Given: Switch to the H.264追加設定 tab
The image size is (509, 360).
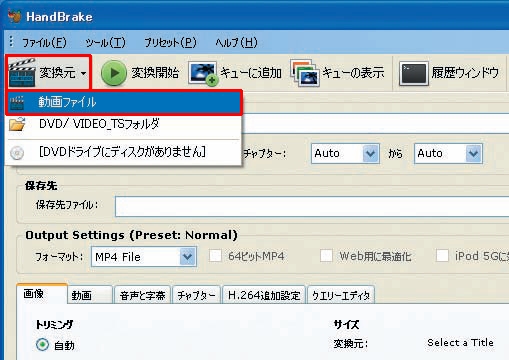Looking at the screenshot, I should pos(264,295).
